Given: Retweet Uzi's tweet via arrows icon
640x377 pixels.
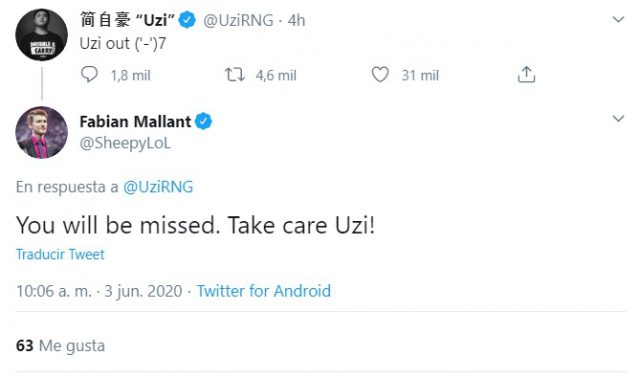Looking at the screenshot, I should click(x=235, y=75).
